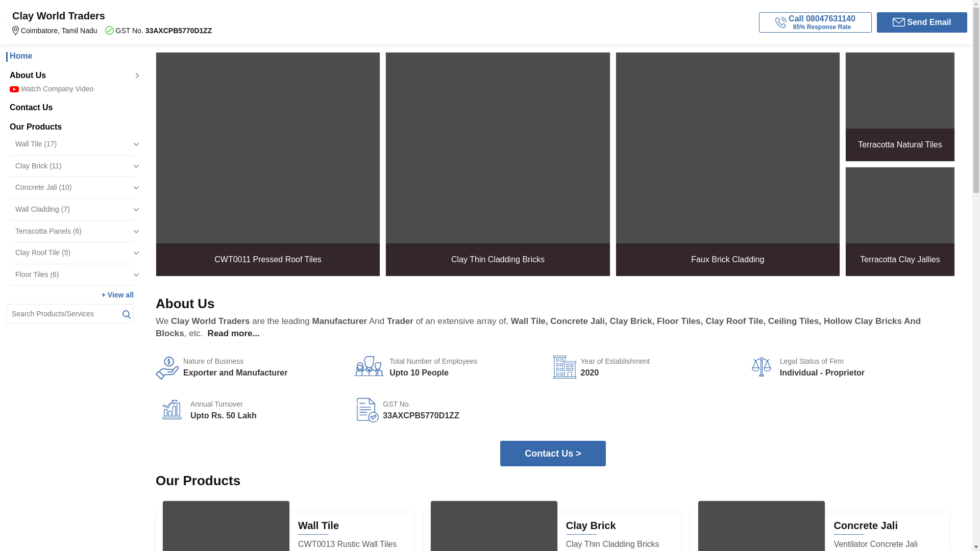Click the Individual - Proprietor text
980x551 pixels.
pos(822,373)
